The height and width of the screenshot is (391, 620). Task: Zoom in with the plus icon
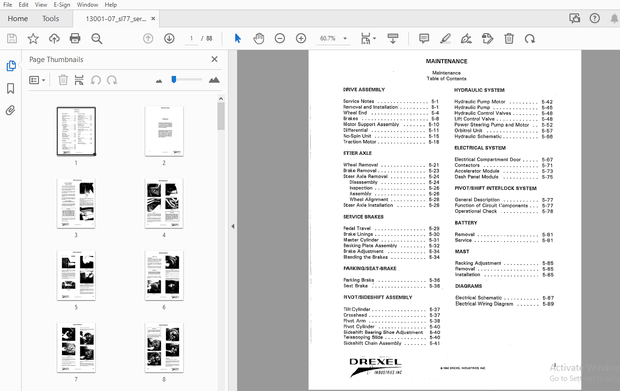[x=301, y=38]
